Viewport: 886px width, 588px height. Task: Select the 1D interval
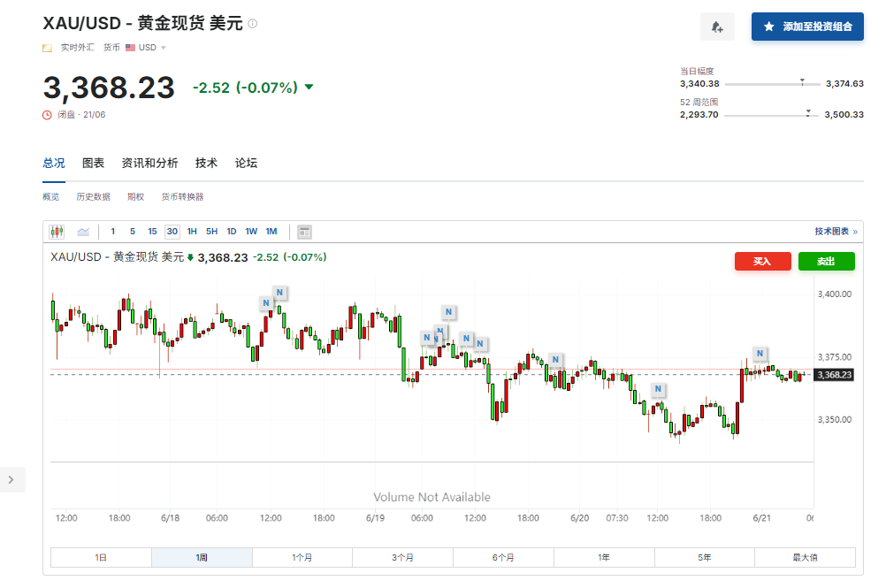point(231,231)
